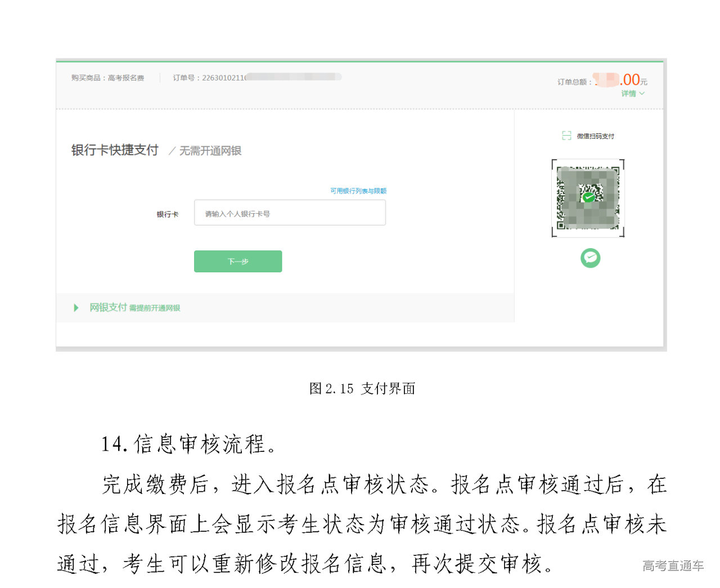Click the 需提前开通网银 note text

(x=155, y=308)
